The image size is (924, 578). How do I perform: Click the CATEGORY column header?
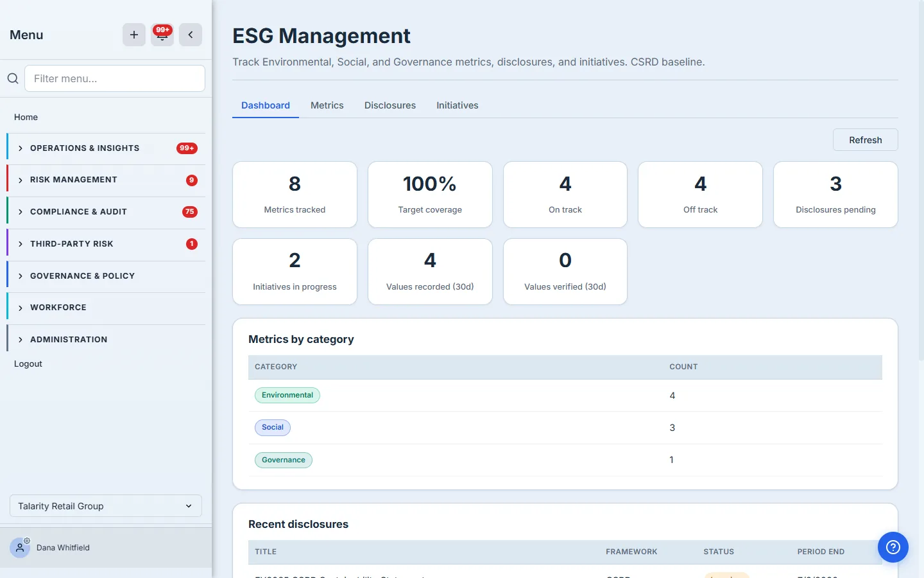276,367
